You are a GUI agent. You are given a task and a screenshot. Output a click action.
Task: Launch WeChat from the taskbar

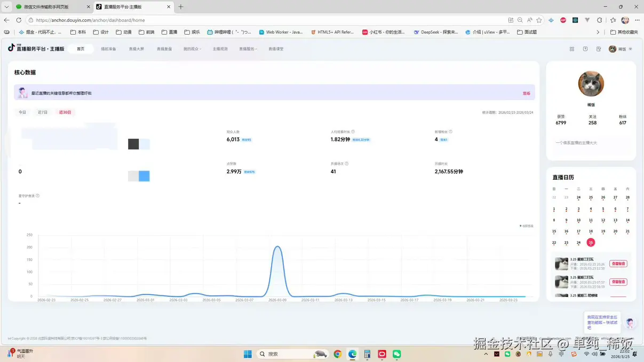point(396,353)
